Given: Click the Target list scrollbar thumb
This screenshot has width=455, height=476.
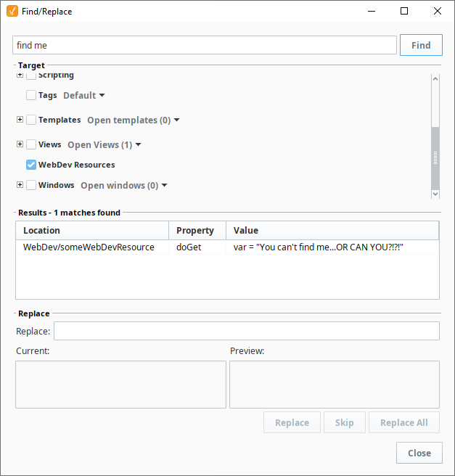Looking at the screenshot, I should pos(435,158).
